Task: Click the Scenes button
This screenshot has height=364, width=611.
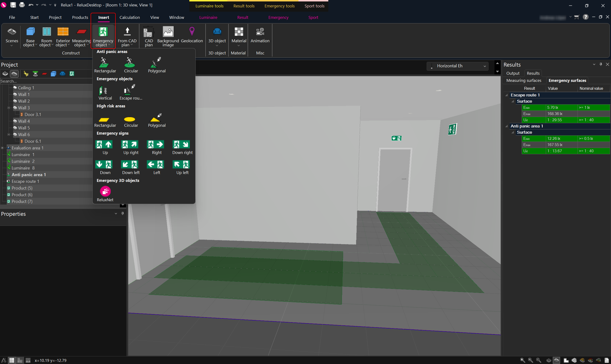Action: pyautogui.click(x=12, y=36)
